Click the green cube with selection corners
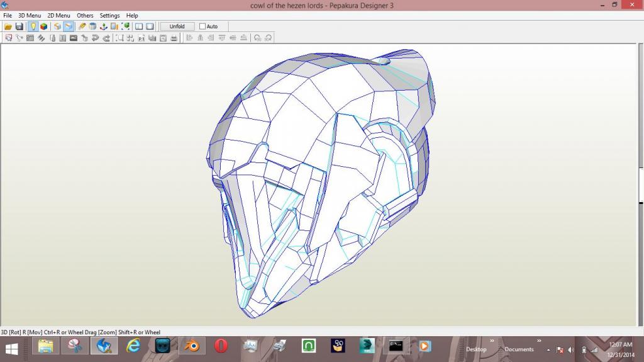This screenshot has width=644, height=362. pos(126,26)
